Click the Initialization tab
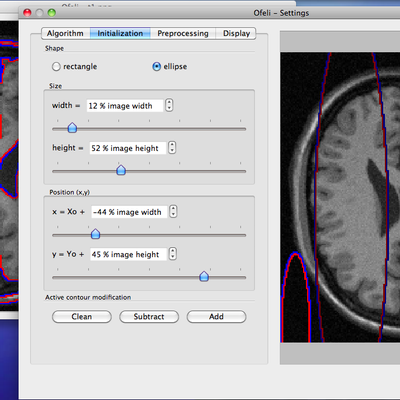 click(x=120, y=33)
